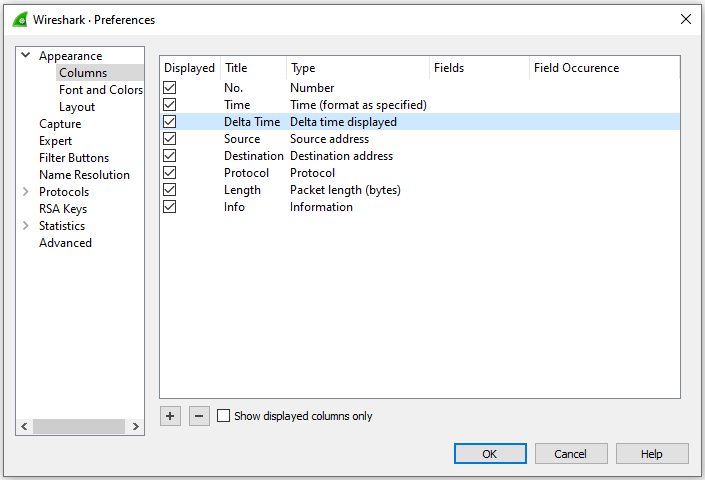Select 'Information' type cell
The height and width of the screenshot is (480, 705).
click(x=321, y=207)
